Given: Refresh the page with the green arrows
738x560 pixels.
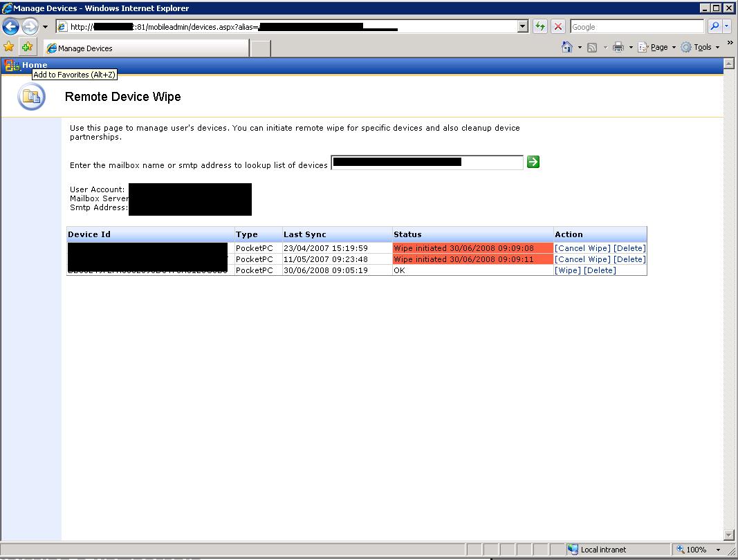Looking at the screenshot, I should 540,27.
